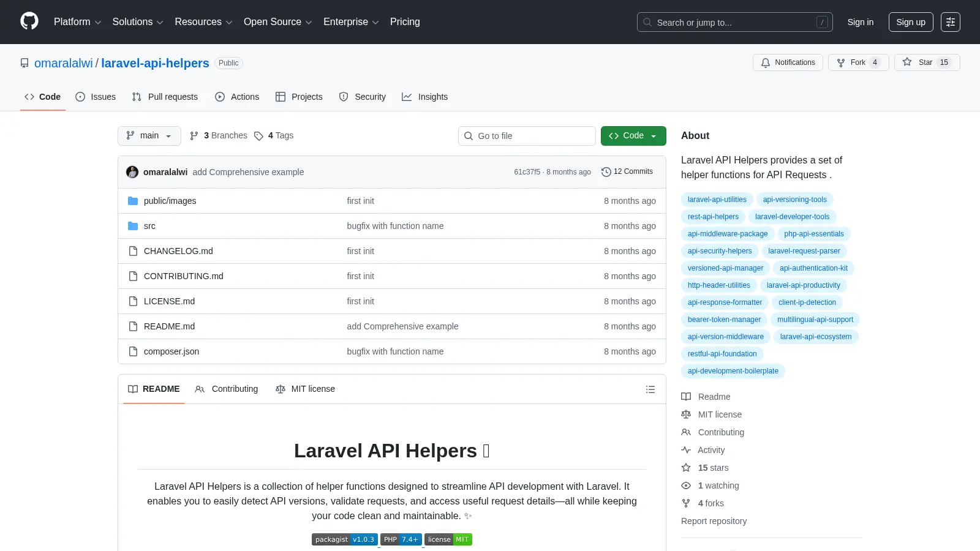Open the Actions tab

(x=237, y=97)
